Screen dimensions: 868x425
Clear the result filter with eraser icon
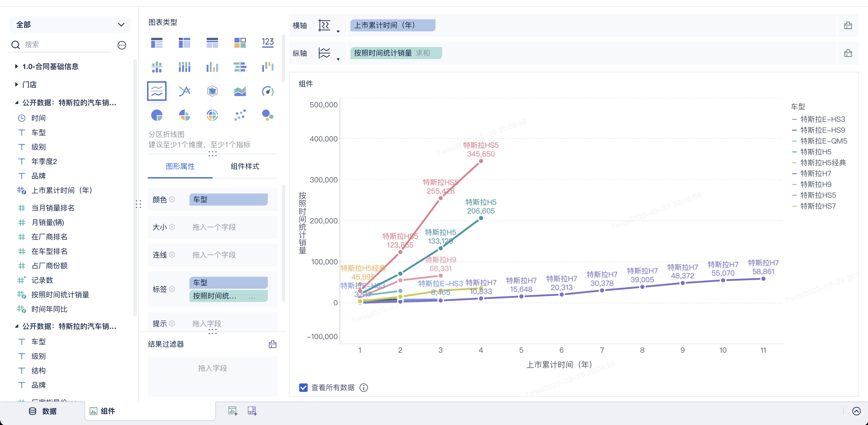(x=273, y=344)
